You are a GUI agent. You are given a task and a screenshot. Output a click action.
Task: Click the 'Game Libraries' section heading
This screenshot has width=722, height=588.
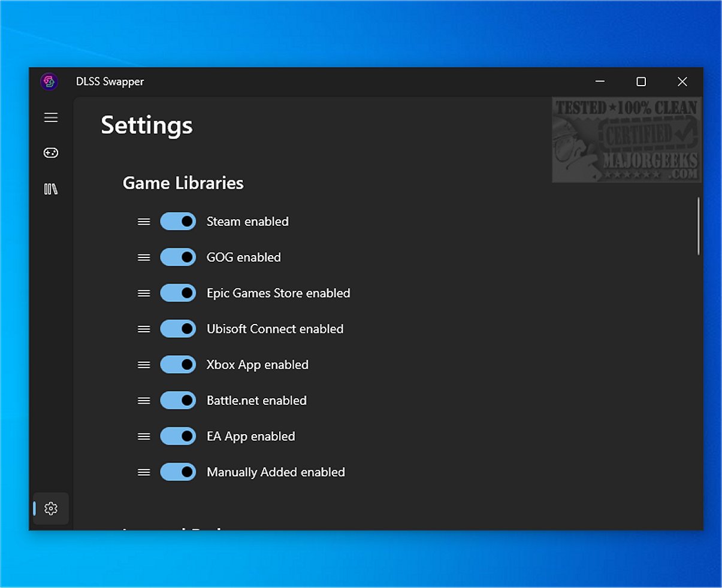coord(183,183)
